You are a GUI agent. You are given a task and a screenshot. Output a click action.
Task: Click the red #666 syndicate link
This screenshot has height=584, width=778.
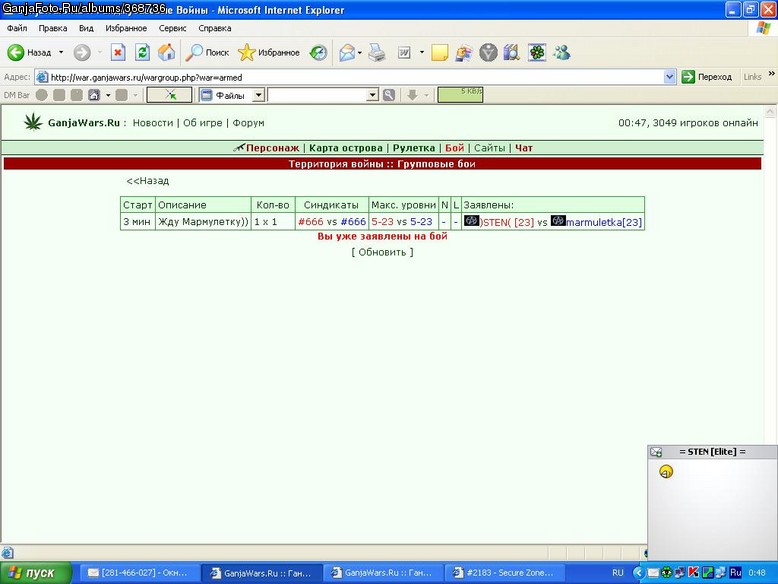tap(311, 221)
